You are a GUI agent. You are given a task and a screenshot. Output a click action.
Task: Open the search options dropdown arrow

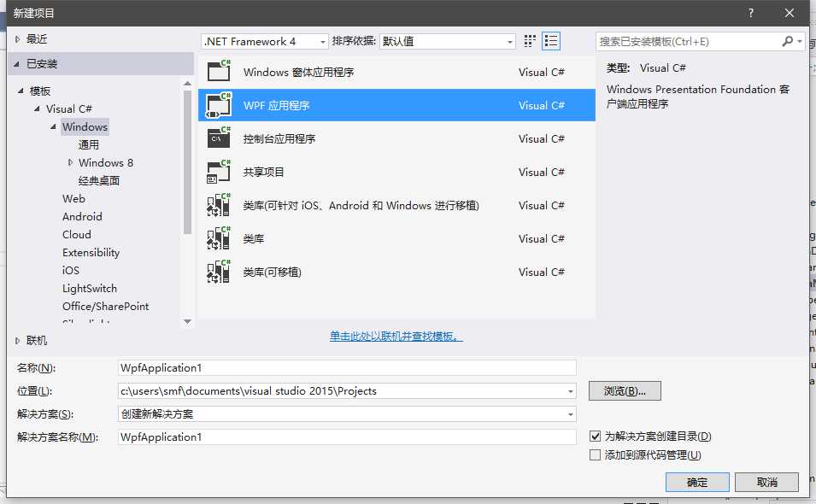[x=800, y=41]
